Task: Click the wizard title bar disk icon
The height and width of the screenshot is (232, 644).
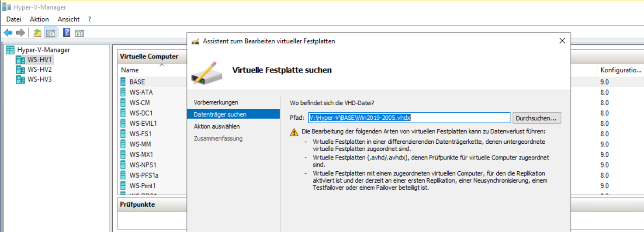Action: [195, 41]
